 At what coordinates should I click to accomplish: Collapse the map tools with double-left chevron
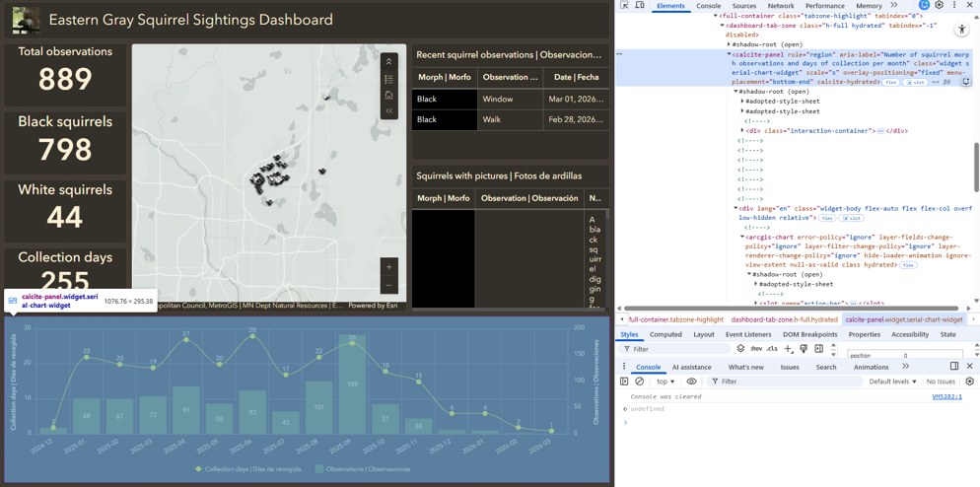point(388,110)
